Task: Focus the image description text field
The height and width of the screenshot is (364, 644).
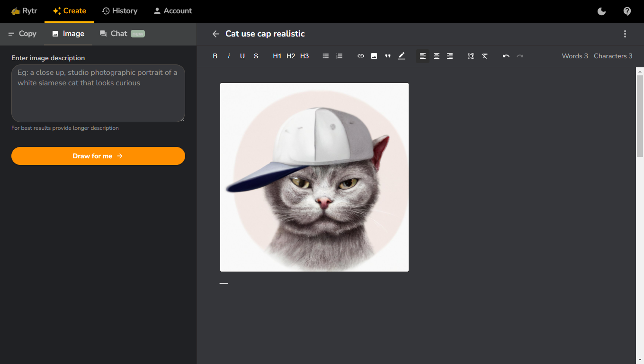Action: click(x=98, y=93)
